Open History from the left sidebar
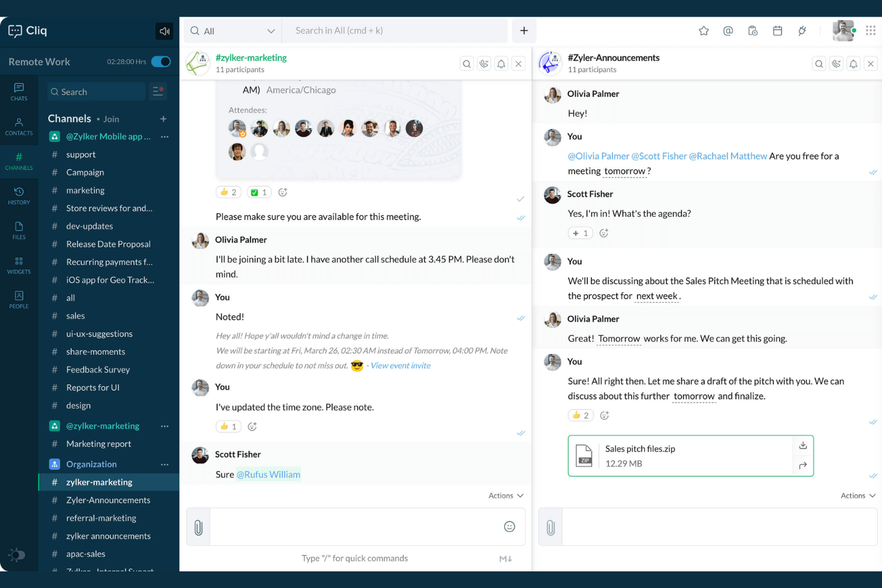This screenshot has height=588, width=882. (19, 195)
